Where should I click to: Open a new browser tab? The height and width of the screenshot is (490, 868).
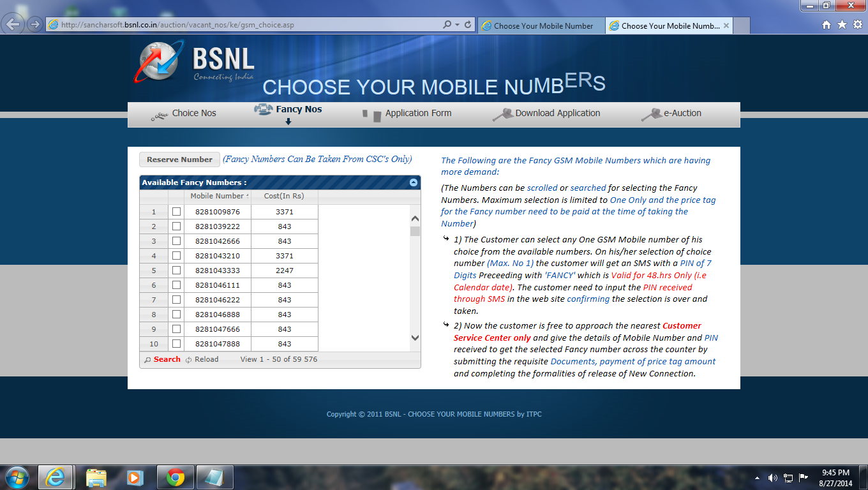[x=742, y=26]
